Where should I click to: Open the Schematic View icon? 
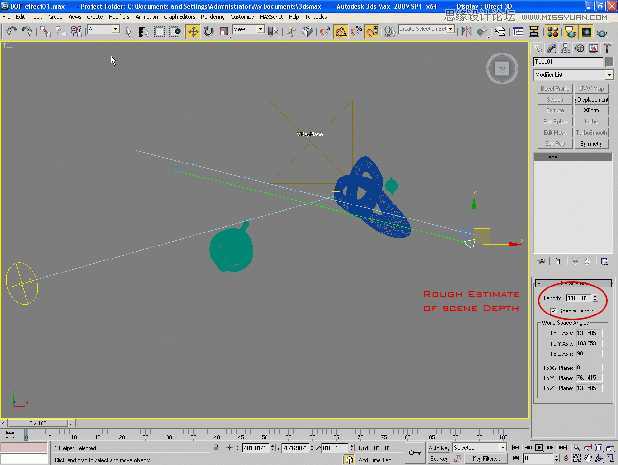pos(534,32)
